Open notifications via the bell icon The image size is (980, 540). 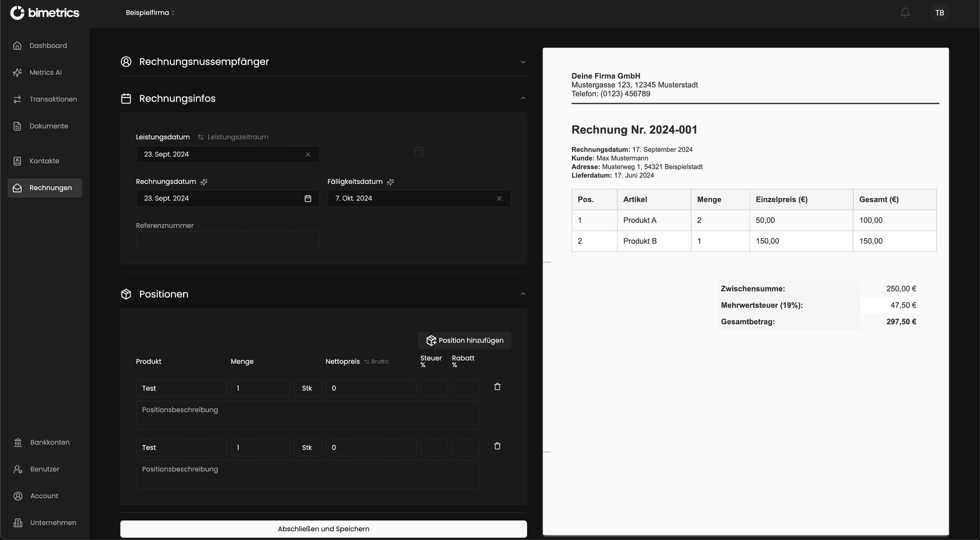click(905, 12)
